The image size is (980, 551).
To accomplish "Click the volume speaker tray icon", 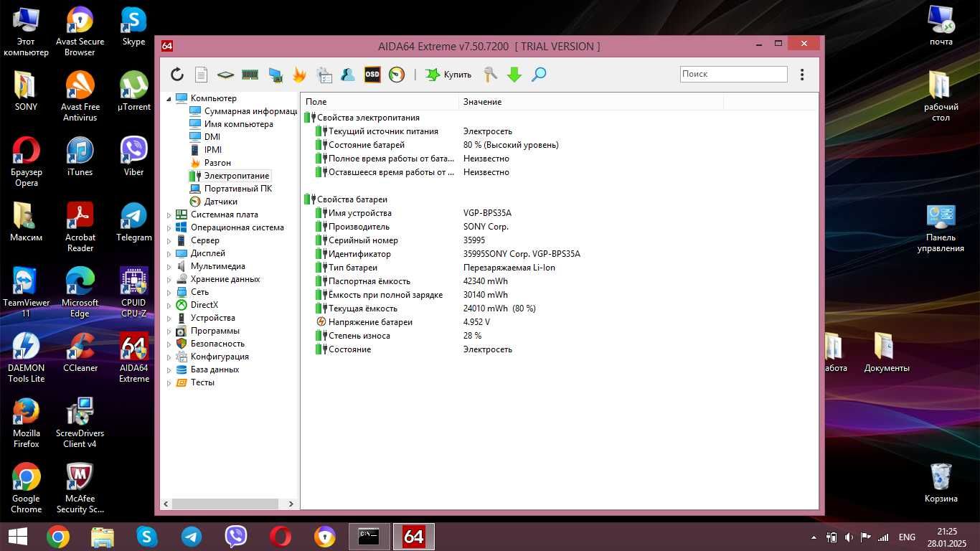I will point(849,537).
